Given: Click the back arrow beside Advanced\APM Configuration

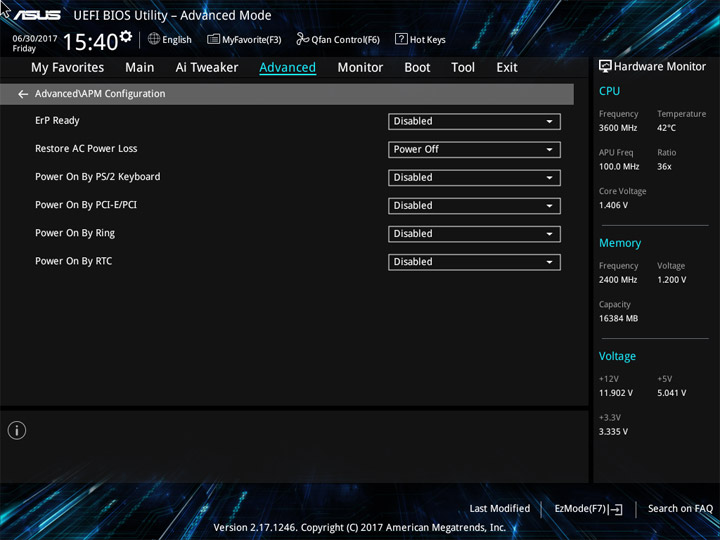Looking at the screenshot, I should (x=23, y=94).
